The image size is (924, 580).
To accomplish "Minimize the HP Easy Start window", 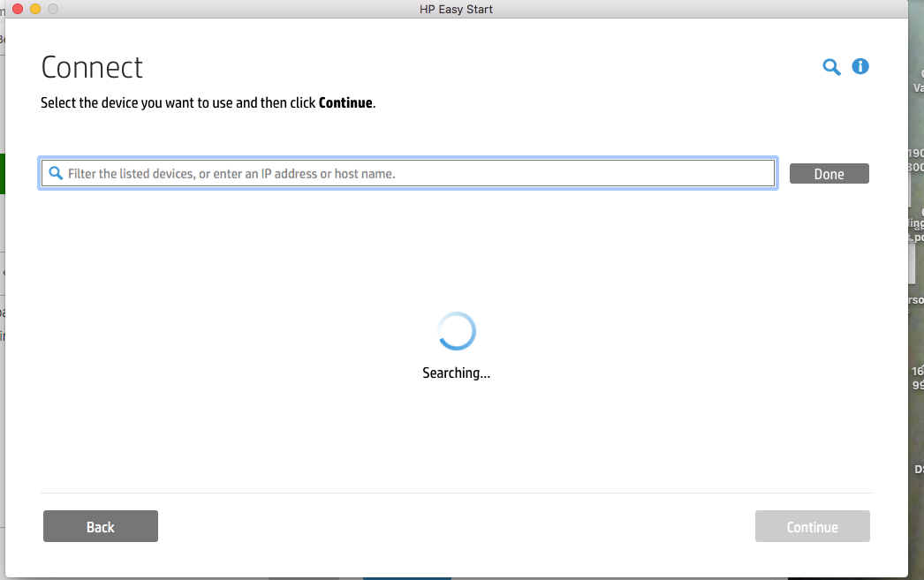I will pos(35,9).
